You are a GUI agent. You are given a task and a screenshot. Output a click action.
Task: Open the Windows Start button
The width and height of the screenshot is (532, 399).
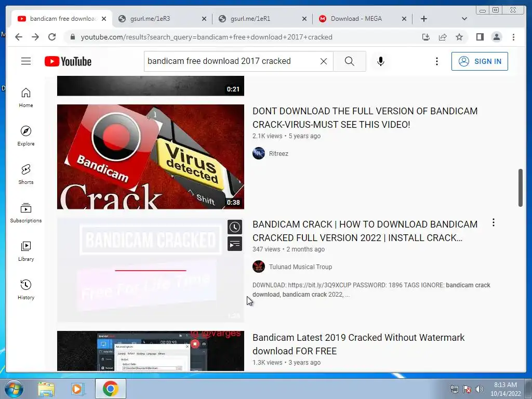pyautogui.click(x=14, y=389)
